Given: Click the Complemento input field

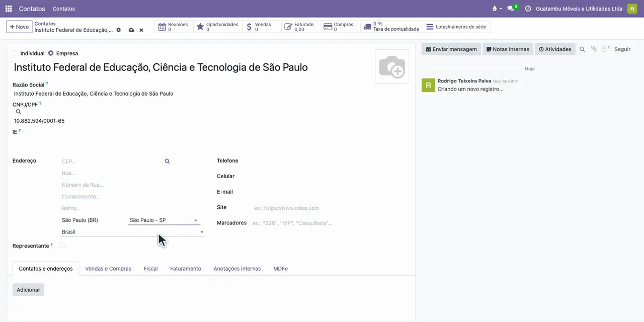Looking at the screenshot, I should 133,197.
